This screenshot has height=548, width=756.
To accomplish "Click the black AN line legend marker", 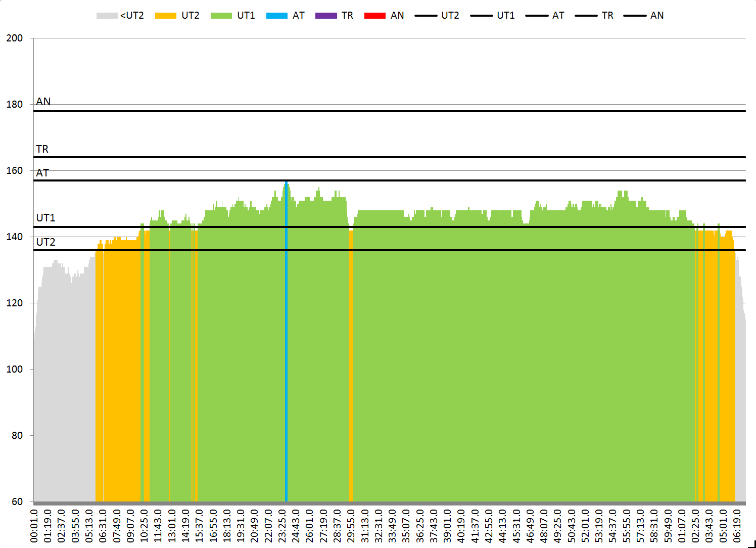I will pyautogui.click(x=635, y=16).
